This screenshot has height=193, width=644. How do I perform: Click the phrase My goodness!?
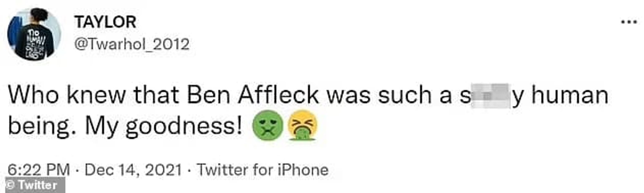163,127
